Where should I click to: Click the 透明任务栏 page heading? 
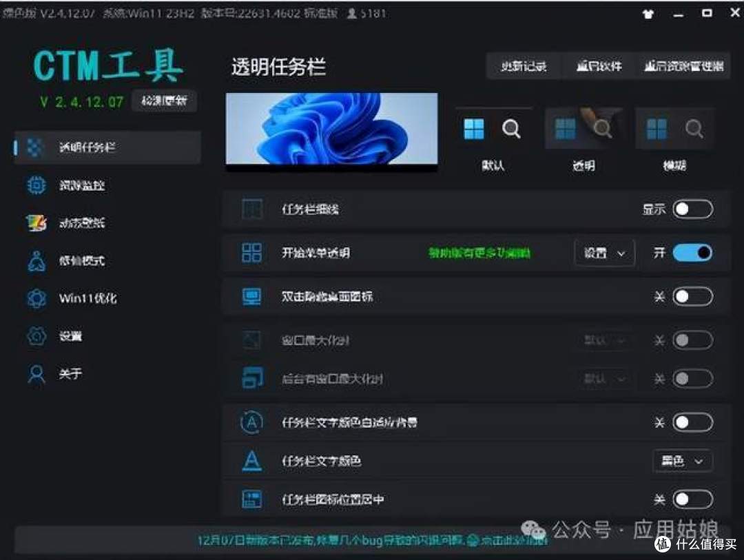278,67
